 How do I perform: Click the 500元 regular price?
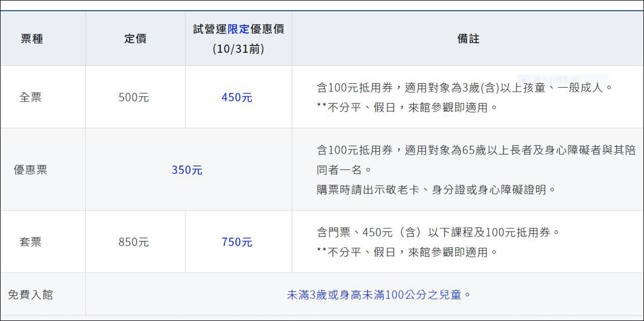[x=133, y=97]
